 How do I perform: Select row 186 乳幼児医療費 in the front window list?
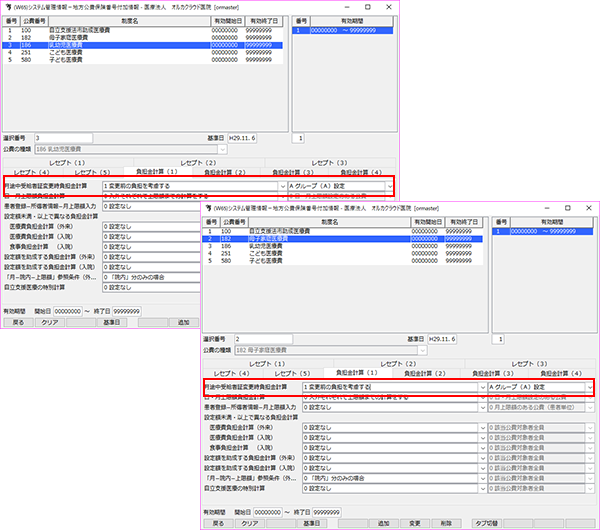pyautogui.click(x=292, y=245)
